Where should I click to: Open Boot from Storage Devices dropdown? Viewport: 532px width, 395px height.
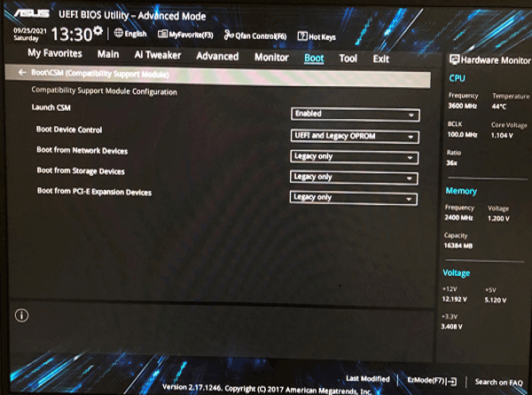click(354, 177)
